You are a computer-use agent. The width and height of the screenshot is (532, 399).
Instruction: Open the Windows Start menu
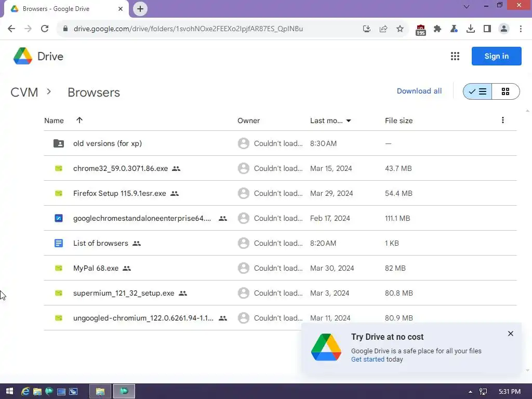point(9,391)
